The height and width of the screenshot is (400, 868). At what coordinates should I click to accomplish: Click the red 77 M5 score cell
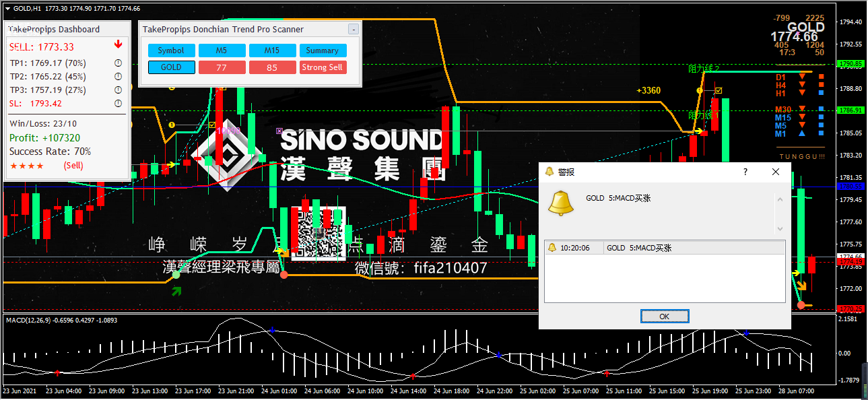[x=222, y=67]
